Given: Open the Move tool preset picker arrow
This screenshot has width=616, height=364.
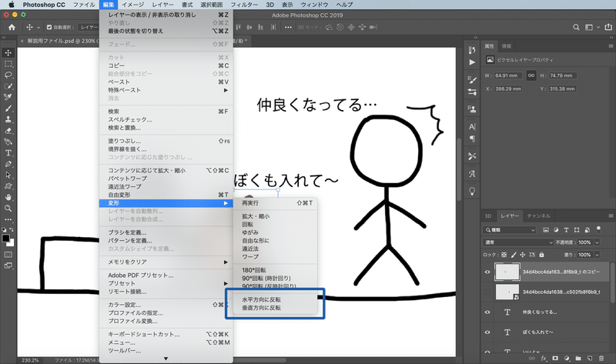Looking at the screenshot, I should click(x=38, y=28).
